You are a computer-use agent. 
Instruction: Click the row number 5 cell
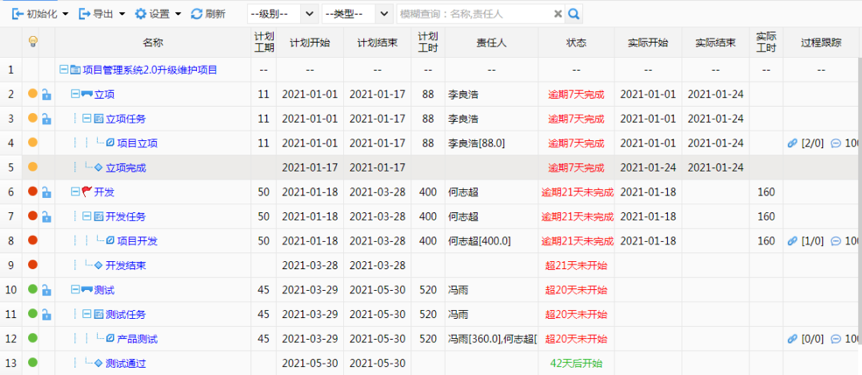tap(11, 168)
